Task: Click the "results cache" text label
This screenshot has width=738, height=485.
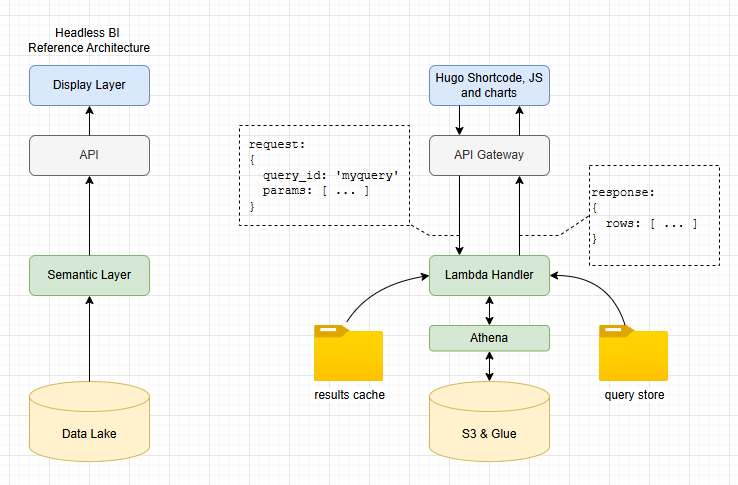Action: (348, 395)
